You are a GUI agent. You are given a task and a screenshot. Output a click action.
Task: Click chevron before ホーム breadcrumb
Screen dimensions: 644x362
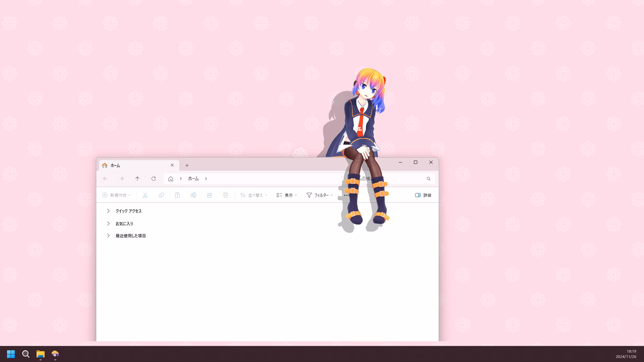pyautogui.click(x=181, y=179)
